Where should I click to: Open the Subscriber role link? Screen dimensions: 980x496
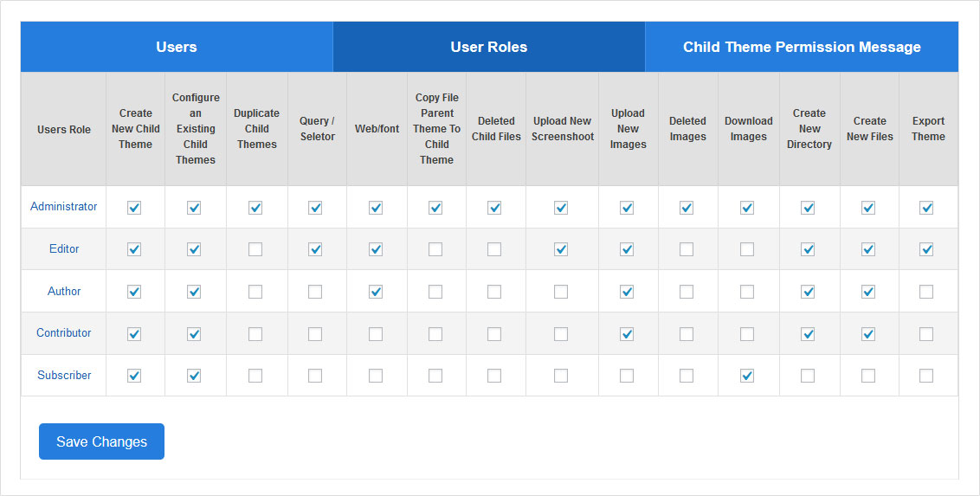tap(64, 376)
